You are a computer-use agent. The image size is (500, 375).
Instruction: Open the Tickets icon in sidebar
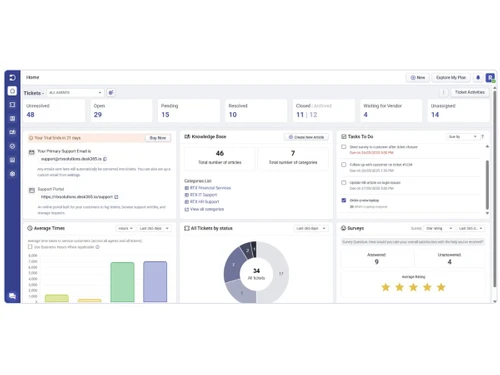(12, 105)
